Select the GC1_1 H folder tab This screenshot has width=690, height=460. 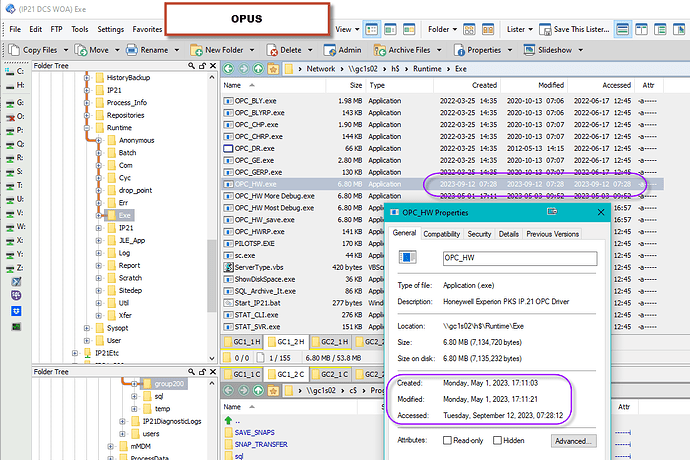pos(242,342)
